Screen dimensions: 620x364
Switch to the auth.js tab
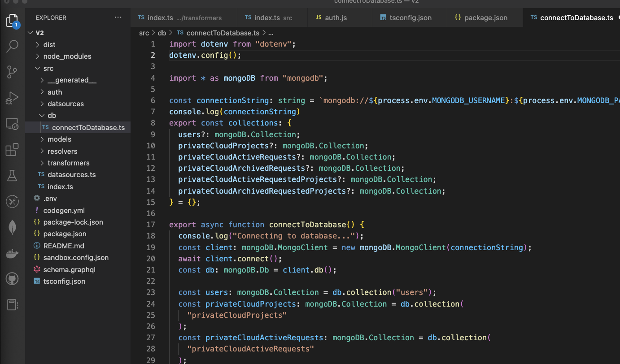(340, 18)
